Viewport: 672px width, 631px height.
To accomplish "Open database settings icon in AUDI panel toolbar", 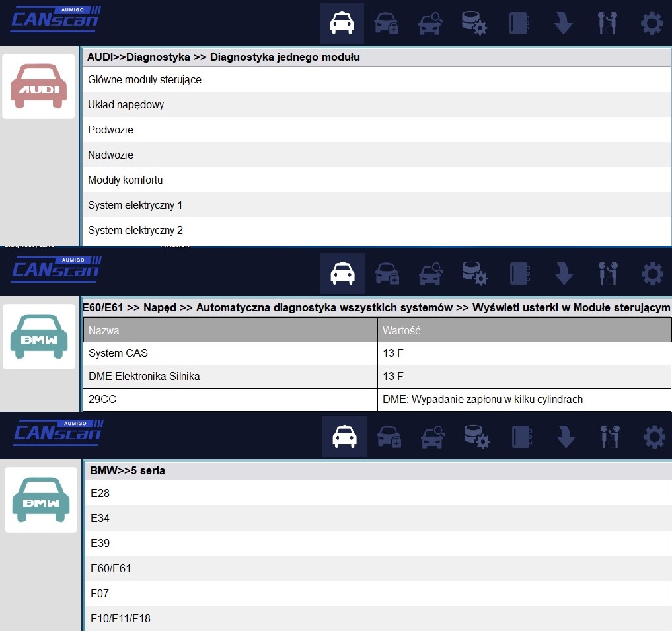I will tap(474, 23).
